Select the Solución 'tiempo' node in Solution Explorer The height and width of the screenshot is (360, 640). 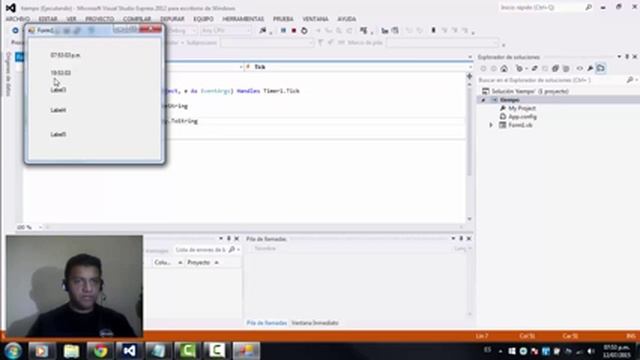pos(530,91)
